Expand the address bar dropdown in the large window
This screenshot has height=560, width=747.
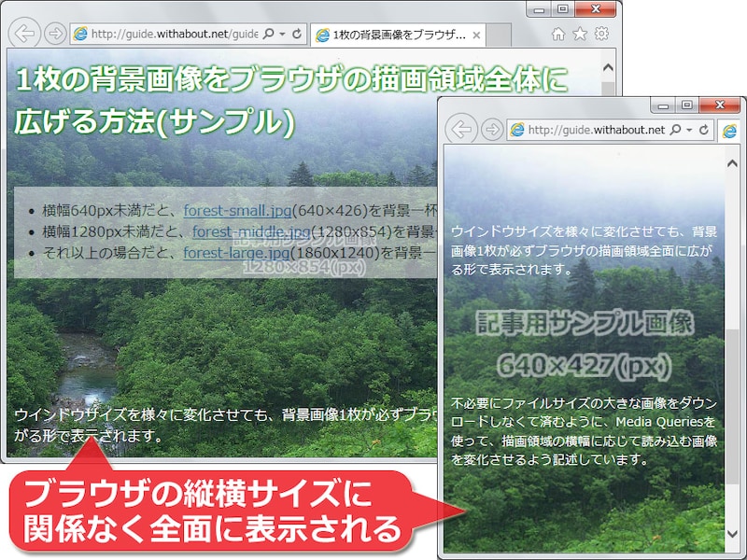[282, 35]
